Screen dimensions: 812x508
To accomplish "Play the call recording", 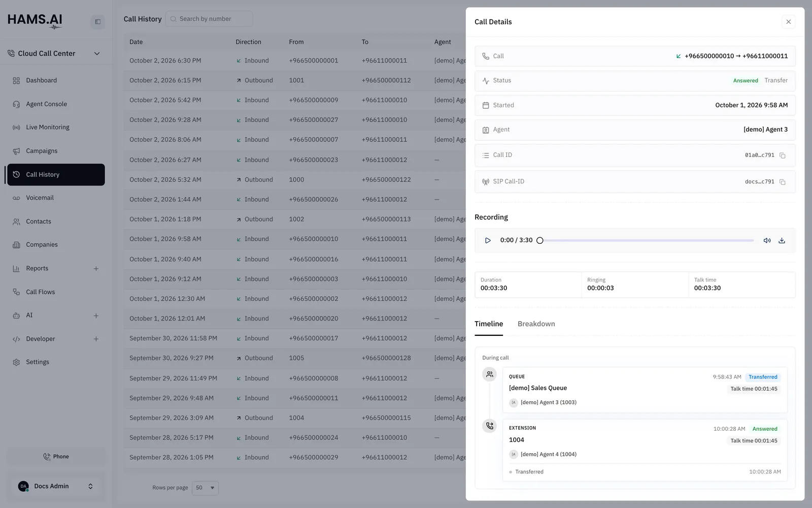I will pyautogui.click(x=488, y=240).
